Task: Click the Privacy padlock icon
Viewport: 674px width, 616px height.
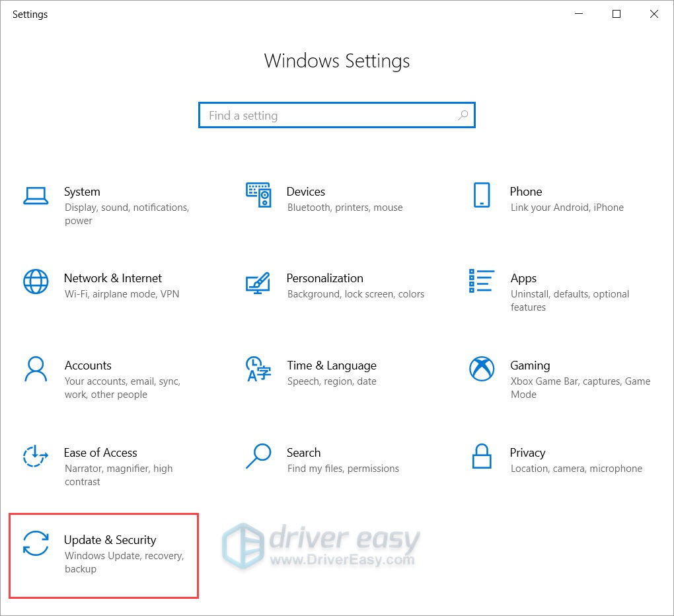Action: 482,456
